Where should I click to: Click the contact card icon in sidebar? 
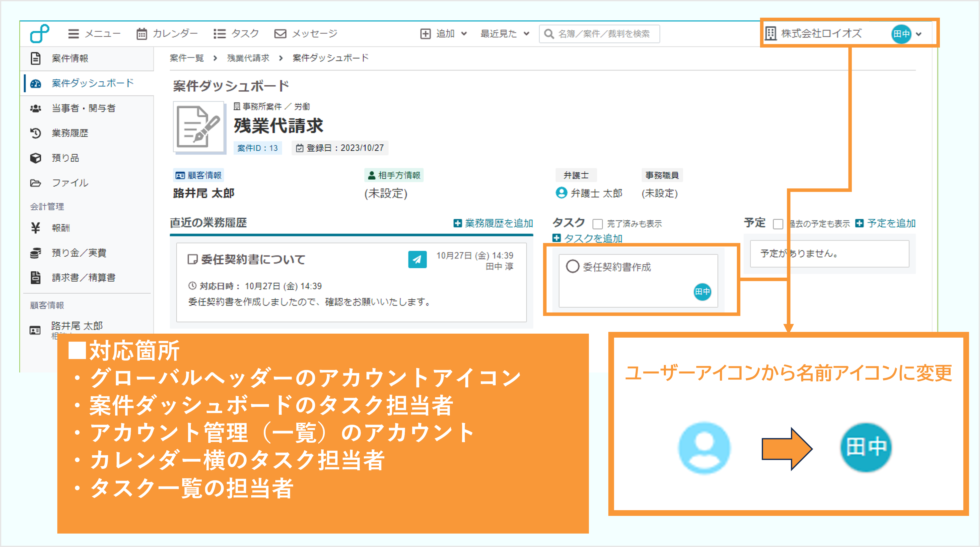(35, 330)
